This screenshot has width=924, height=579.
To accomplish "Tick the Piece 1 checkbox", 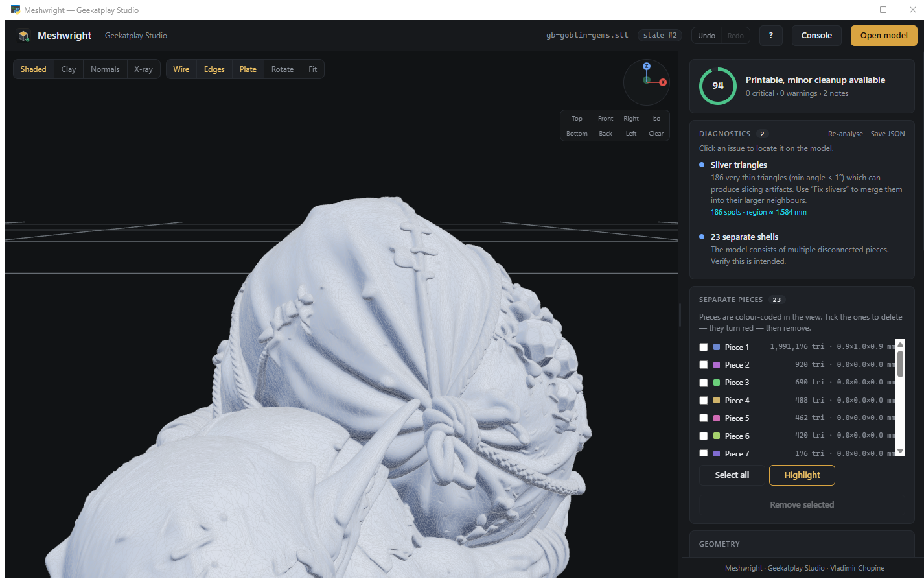I will click(x=704, y=348).
